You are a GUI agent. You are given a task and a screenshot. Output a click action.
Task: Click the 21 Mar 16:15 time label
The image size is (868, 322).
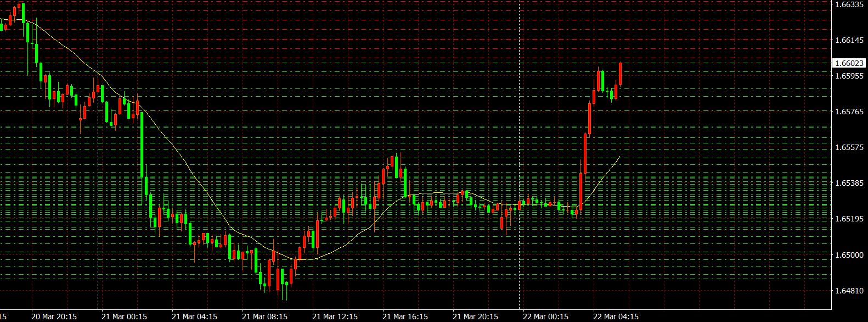(405, 317)
